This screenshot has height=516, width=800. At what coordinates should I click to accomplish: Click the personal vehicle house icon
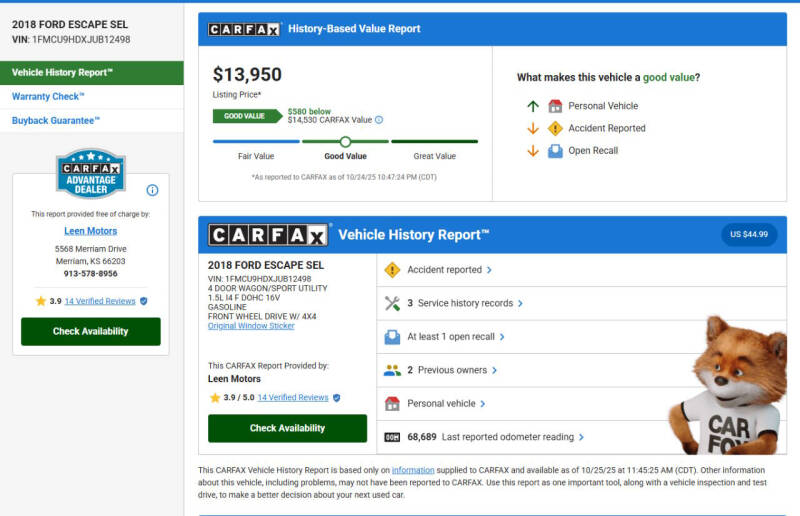pos(392,404)
